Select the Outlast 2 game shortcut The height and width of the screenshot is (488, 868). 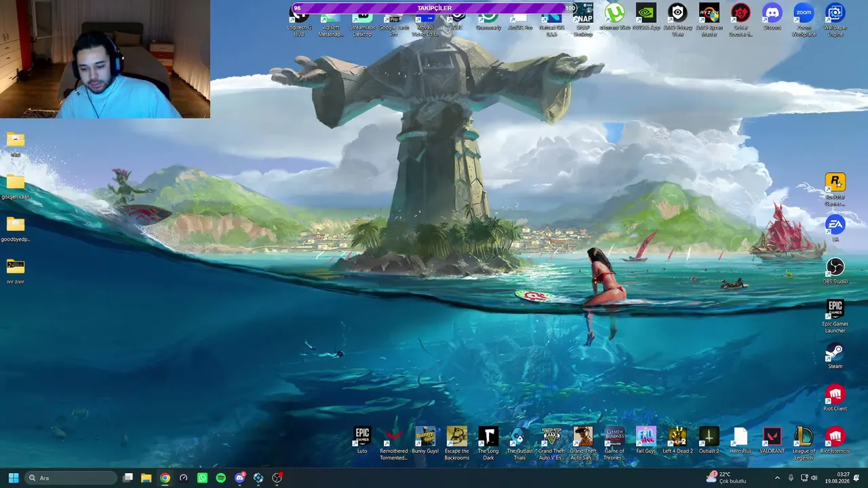[x=709, y=441]
